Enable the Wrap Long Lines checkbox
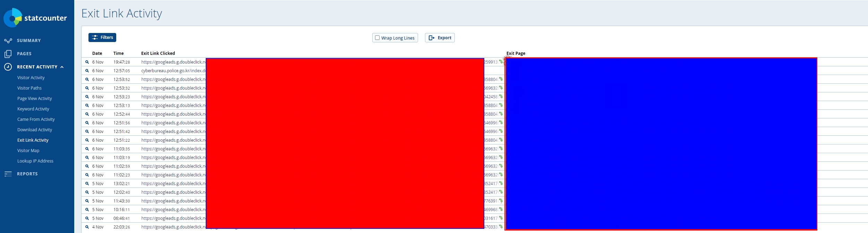 coord(377,38)
